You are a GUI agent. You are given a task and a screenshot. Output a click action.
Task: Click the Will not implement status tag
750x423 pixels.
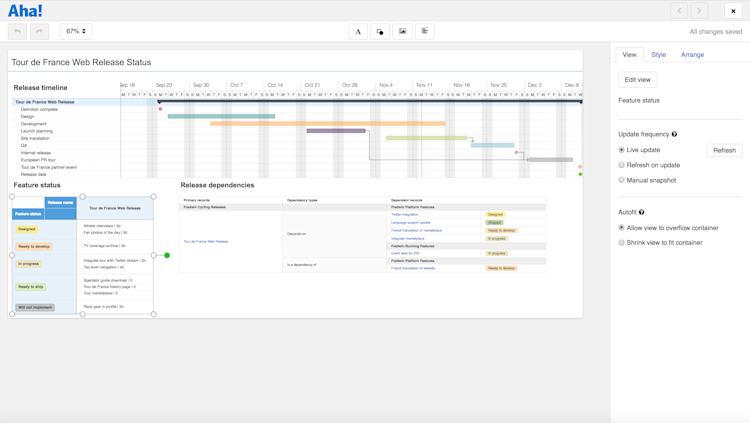[x=35, y=307]
